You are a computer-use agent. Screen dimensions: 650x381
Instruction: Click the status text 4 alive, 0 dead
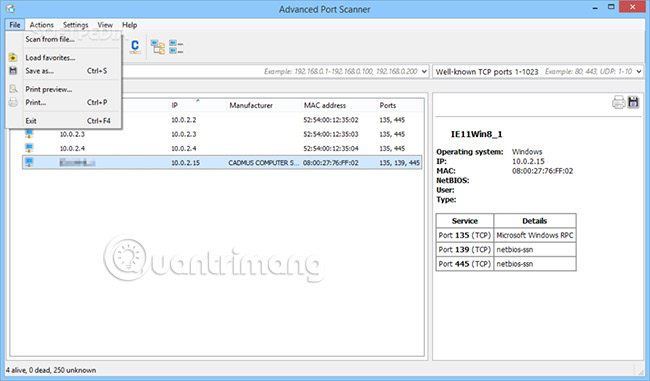51,370
